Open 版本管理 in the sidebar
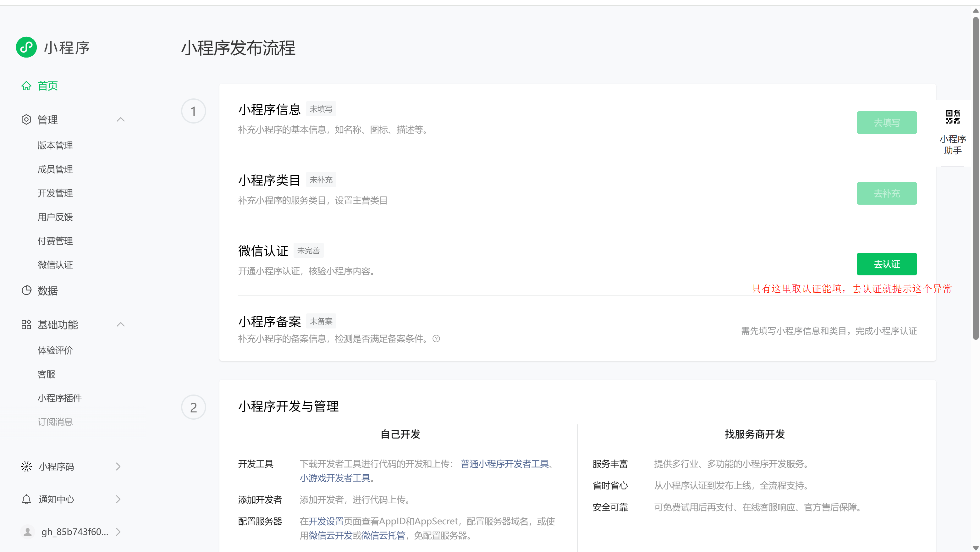Viewport: 980px width, 552px height. 55,145
